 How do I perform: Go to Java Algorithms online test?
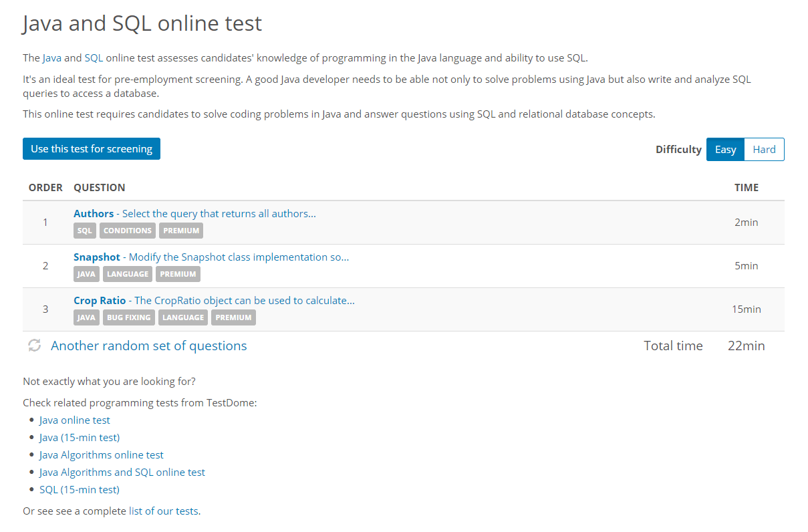pos(102,455)
